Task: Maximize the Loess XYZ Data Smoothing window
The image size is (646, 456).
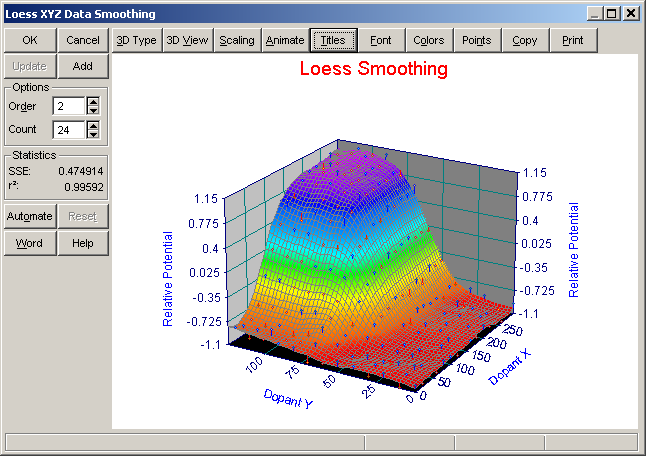Action: pyautogui.click(x=612, y=14)
